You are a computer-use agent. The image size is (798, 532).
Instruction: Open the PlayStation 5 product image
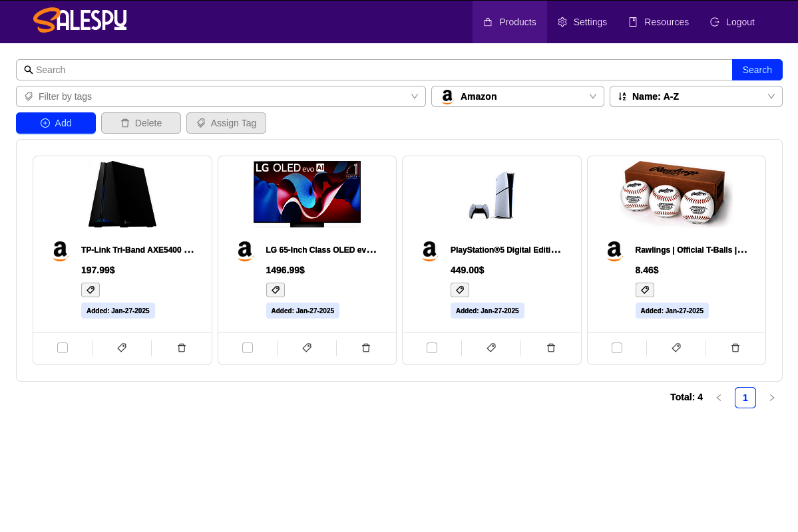492,196
